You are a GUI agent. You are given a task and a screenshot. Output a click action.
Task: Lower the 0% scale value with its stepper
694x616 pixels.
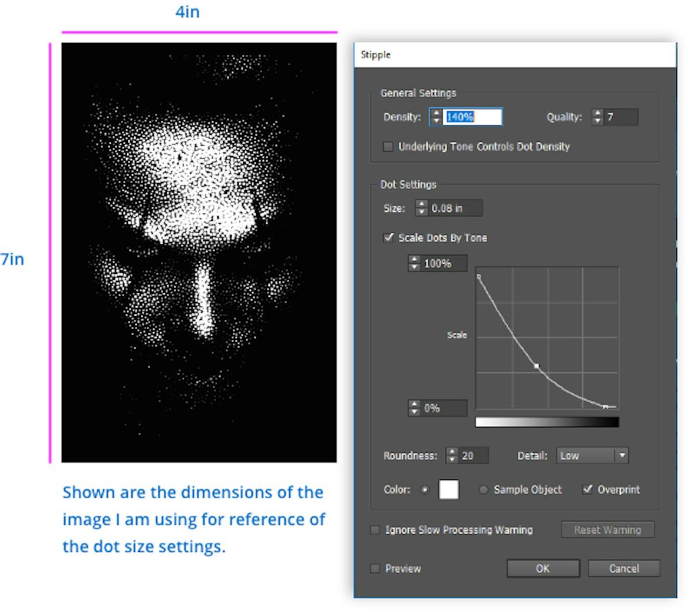[x=413, y=410]
